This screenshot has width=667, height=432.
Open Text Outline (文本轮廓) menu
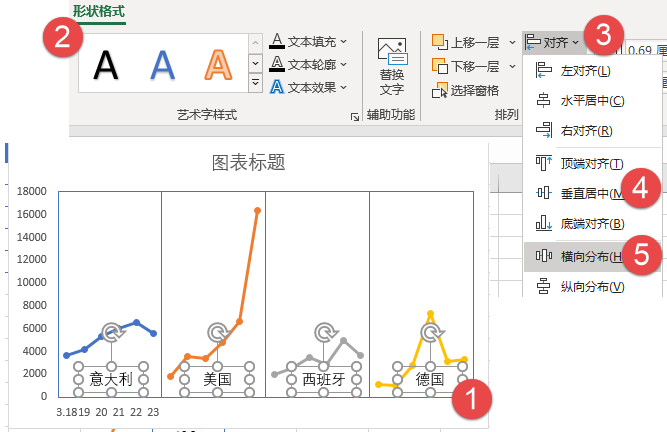[x=308, y=65]
